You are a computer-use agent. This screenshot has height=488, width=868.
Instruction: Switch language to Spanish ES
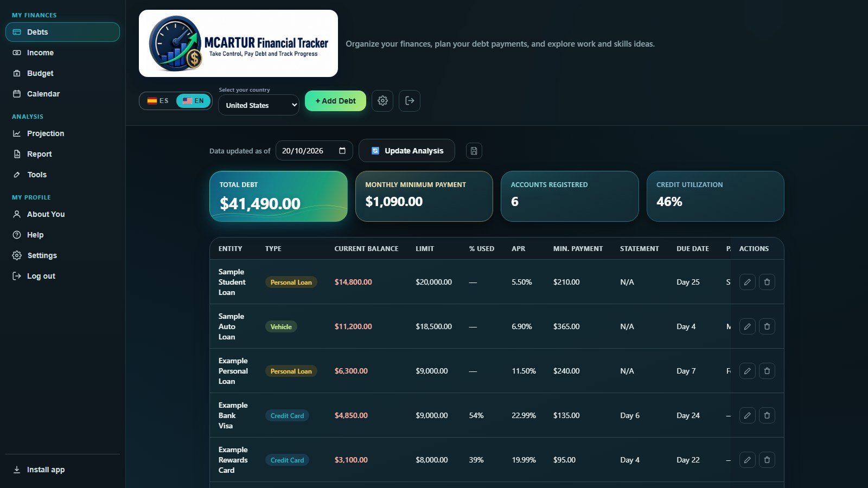pyautogui.click(x=158, y=101)
